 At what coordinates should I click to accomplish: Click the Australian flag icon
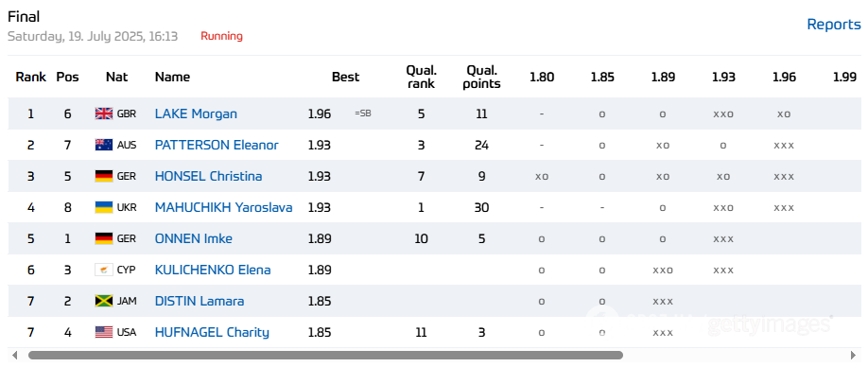point(103,145)
